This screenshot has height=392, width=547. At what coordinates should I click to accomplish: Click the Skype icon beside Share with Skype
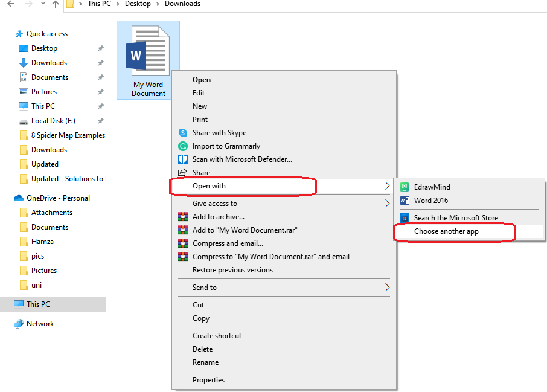pyautogui.click(x=183, y=133)
